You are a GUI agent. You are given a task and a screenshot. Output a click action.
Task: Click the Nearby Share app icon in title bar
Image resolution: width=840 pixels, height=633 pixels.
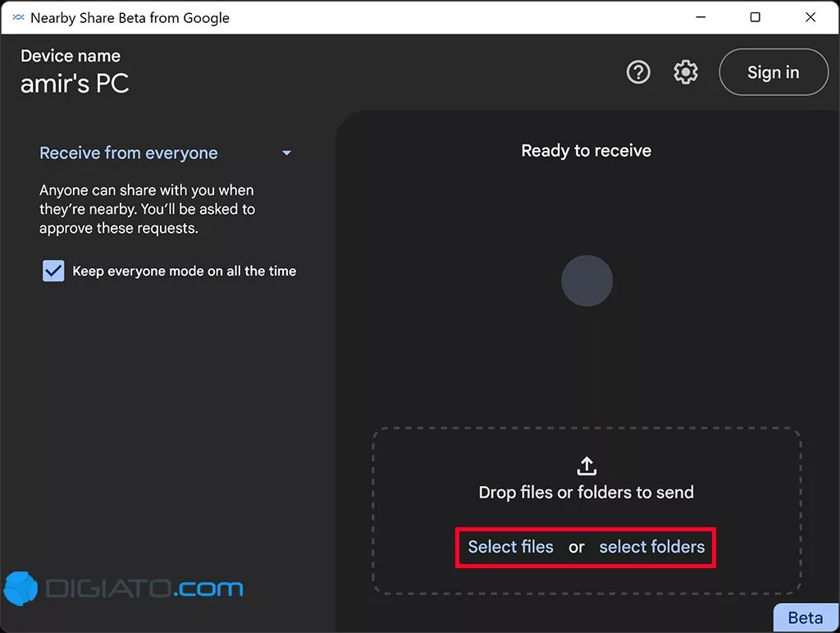18,18
